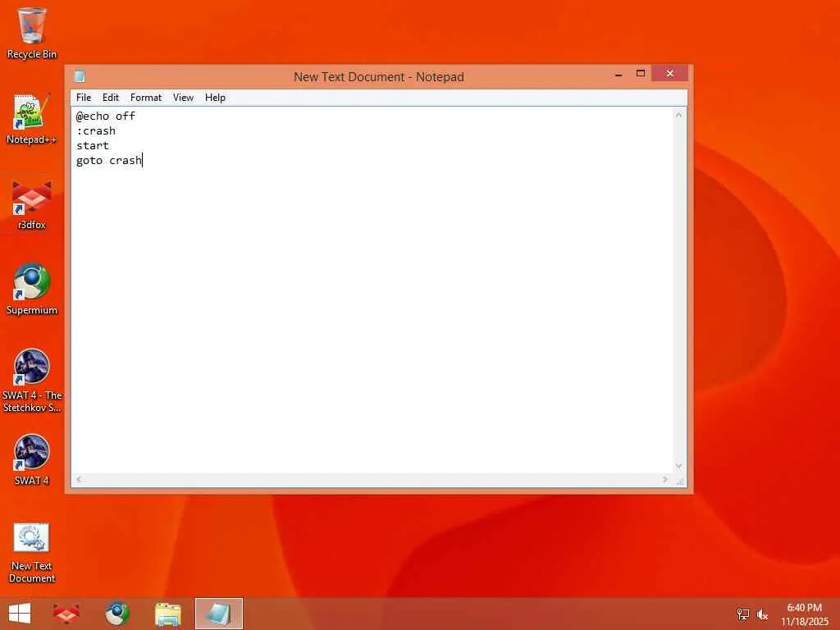840x630 pixels.
Task: Close the Notepad window
Action: point(669,73)
